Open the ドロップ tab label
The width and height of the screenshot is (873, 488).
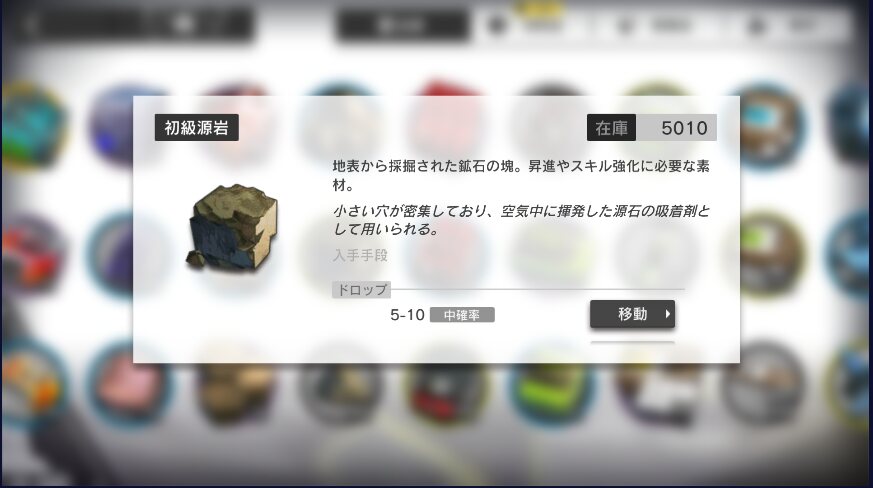[x=361, y=290]
